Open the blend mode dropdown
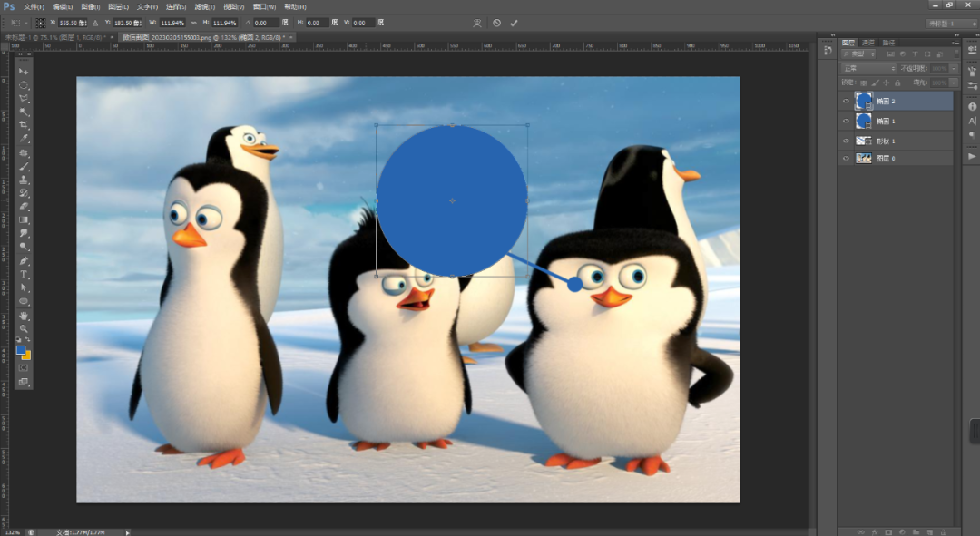Viewport: 980px width, 536px height. coord(868,68)
